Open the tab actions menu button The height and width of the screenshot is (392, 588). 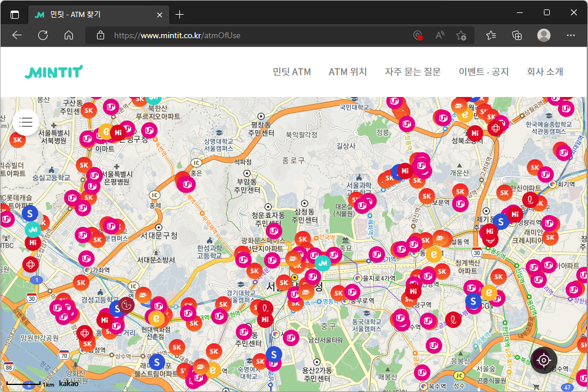coord(15,15)
